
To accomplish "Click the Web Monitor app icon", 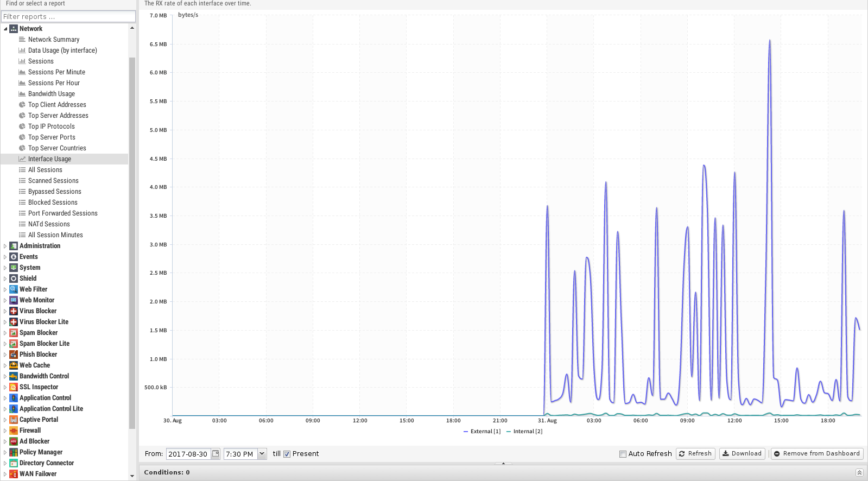I will [x=14, y=300].
